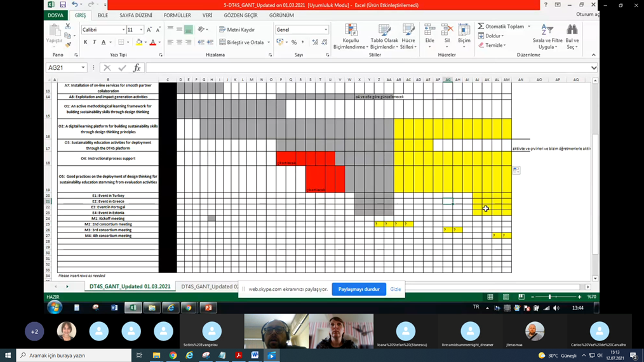Switch to the second DT4S_GANT_Updated sheet tab
Image resolution: width=644 pixels, height=362 pixels.
pos(210,287)
